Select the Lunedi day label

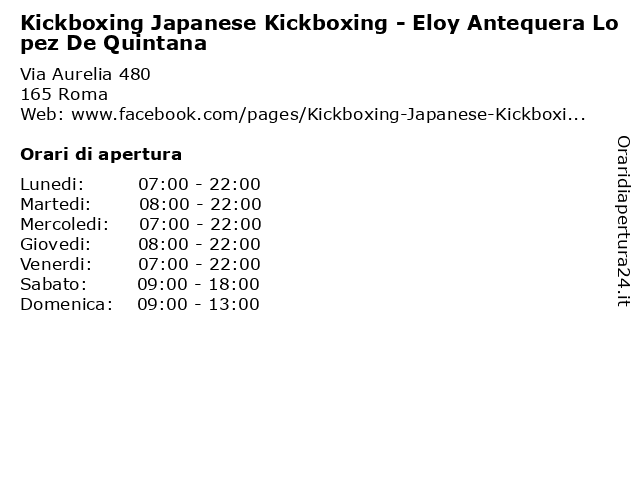click(x=52, y=184)
